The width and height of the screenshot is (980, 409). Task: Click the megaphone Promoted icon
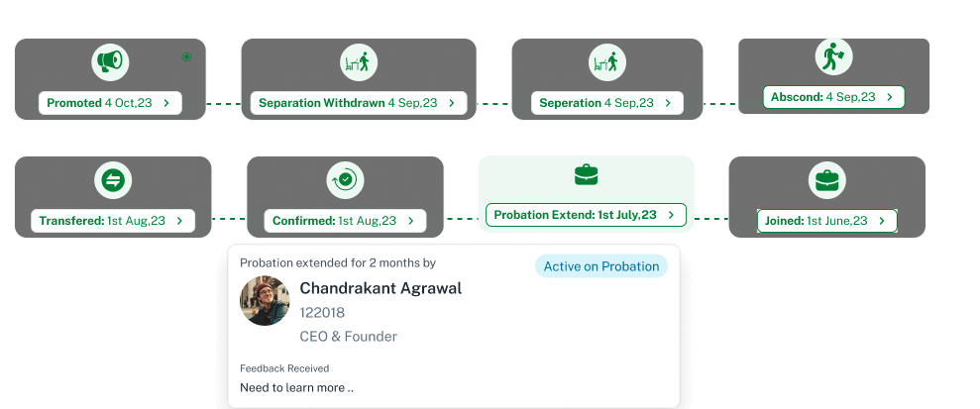click(x=109, y=62)
